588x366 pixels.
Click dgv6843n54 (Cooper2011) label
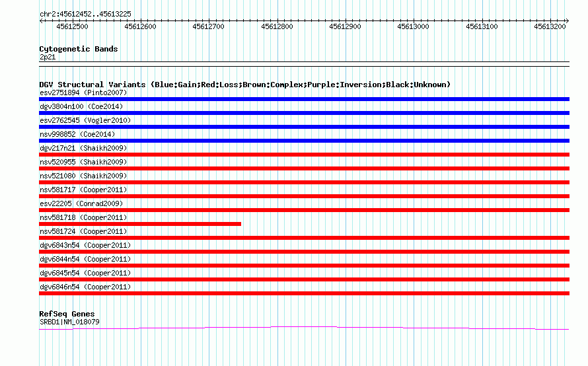pos(85,245)
